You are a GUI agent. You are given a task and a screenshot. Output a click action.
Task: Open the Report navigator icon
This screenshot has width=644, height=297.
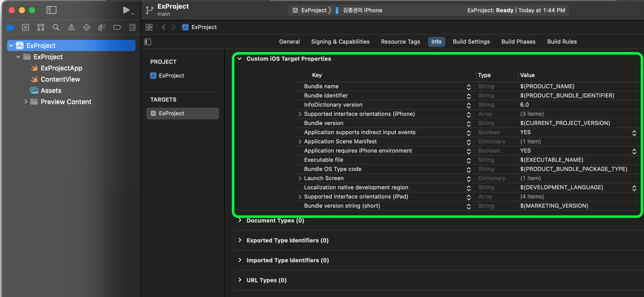(x=132, y=27)
